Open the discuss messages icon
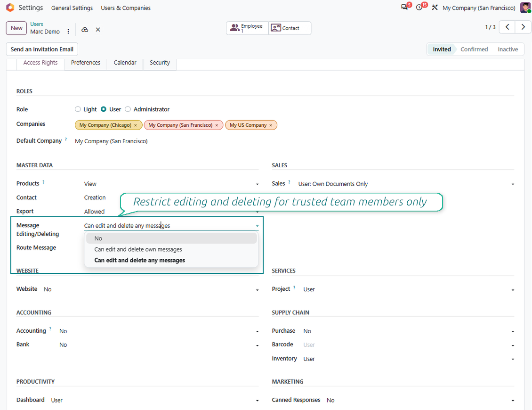The height and width of the screenshot is (410, 532). (404, 7)
